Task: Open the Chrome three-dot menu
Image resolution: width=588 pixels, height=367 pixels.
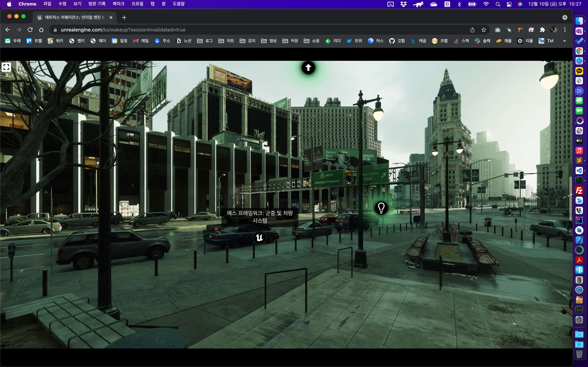Action: [x=565, y=30]
